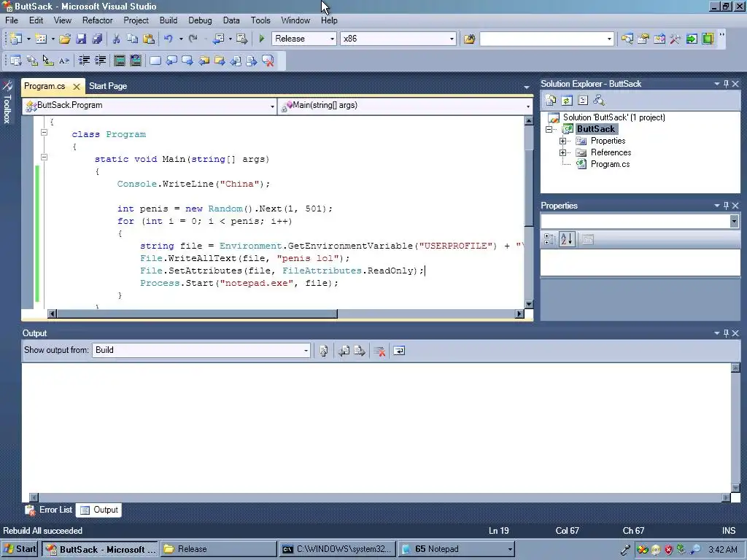This screenshot has height=560, width=747.
Task: Switch to the Error List tab
Action: pyautogui.click(x=49, y=510)
